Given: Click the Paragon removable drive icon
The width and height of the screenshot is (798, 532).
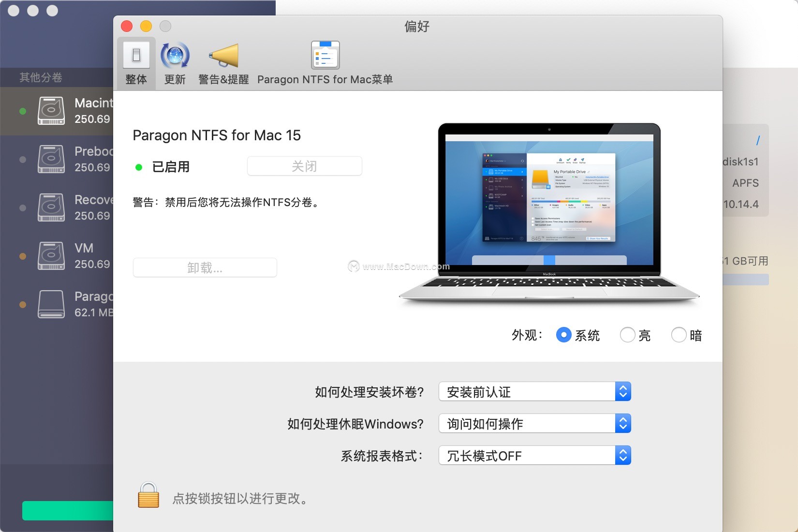Looking at the screenshot, I should click(x=51, y=304).
